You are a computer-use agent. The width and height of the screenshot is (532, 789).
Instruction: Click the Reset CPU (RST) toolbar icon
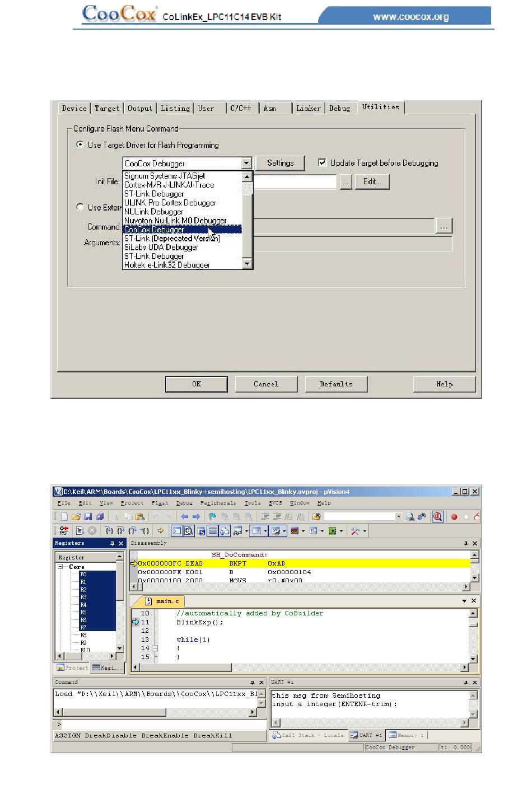64,531
